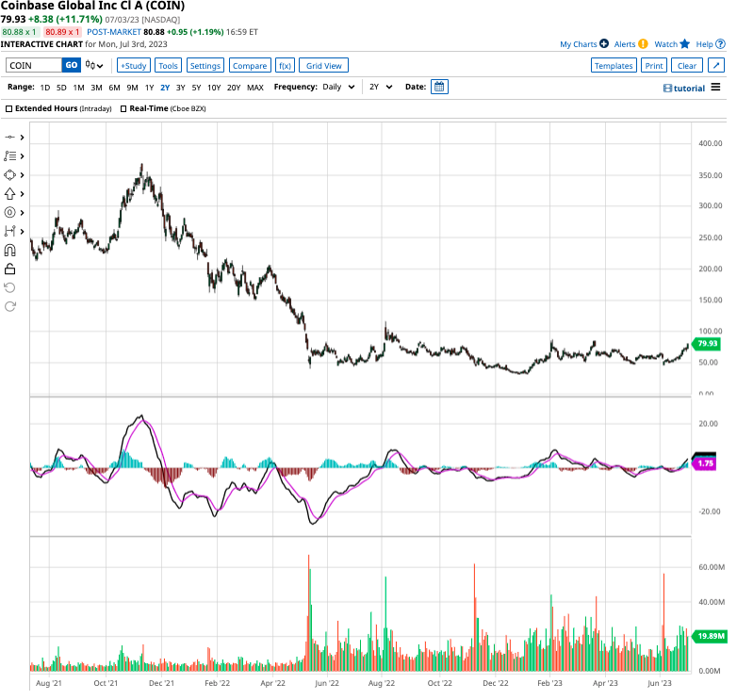This screenshot has width=737, height=700.
Task: Open the Templates button
Action: coord(614,66)
